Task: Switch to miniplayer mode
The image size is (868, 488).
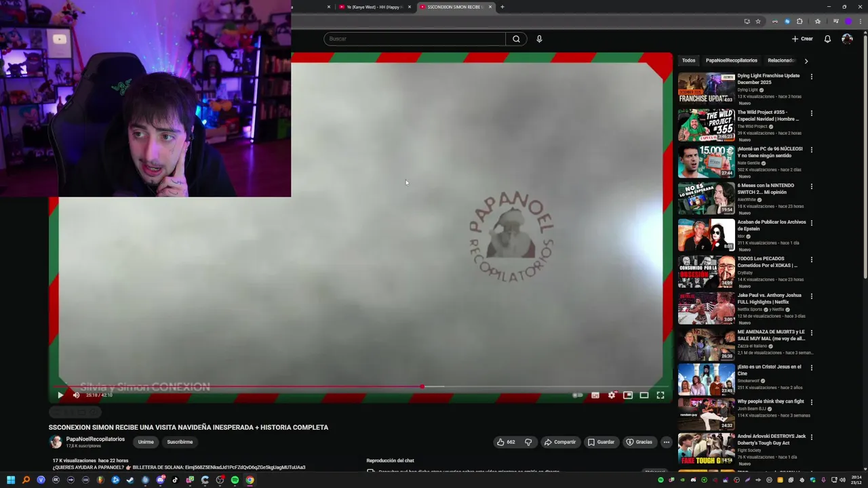Action: [x=628, y=395]
